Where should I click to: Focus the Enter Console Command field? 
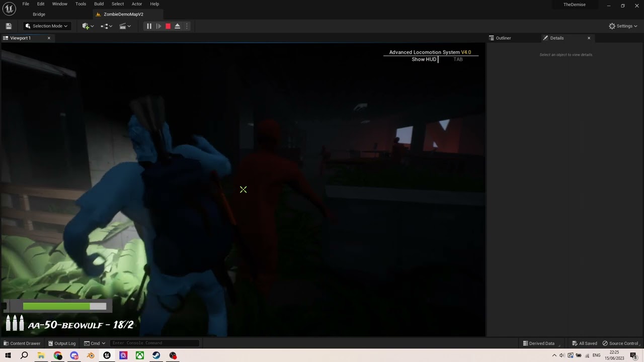154,343
